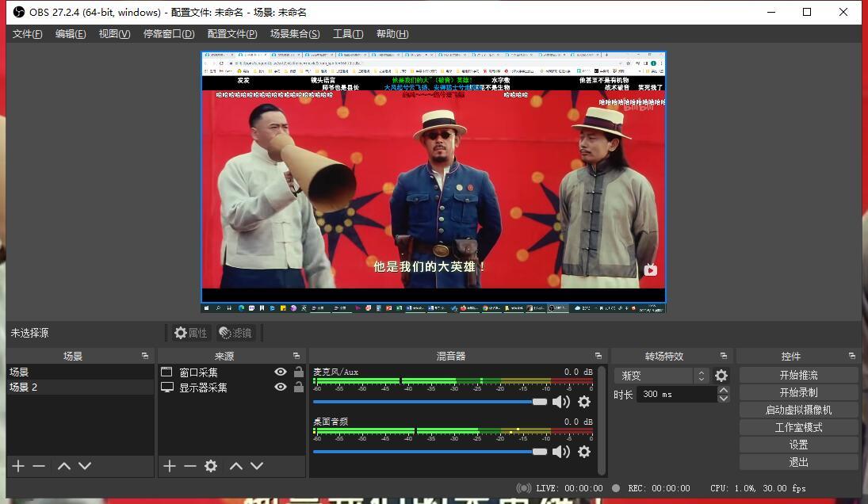868x504 pixels.
Task: Mute 桌面音频 with the speaker icon
Action: [x=560, y=452]
